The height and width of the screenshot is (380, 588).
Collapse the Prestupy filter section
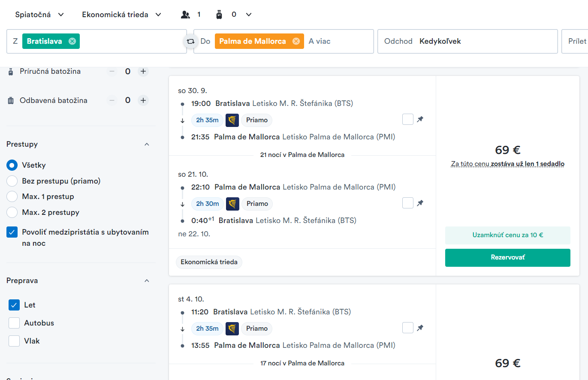tap(147, 144)
